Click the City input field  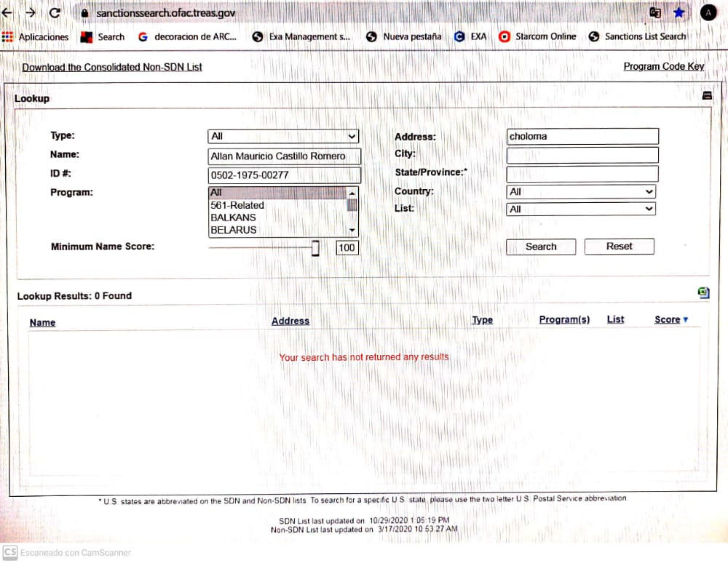[582, 155]
